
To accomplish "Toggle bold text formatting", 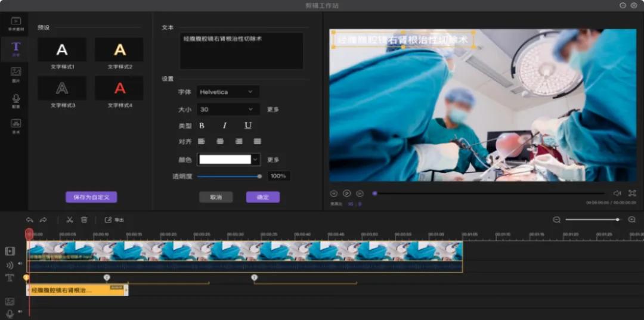I will (202, 125).
